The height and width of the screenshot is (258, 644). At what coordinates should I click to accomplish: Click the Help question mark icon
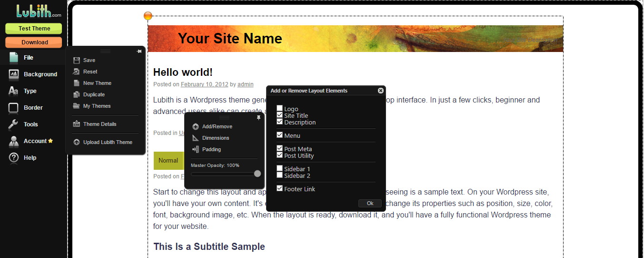pyautogui.click(x=14, y=157)
